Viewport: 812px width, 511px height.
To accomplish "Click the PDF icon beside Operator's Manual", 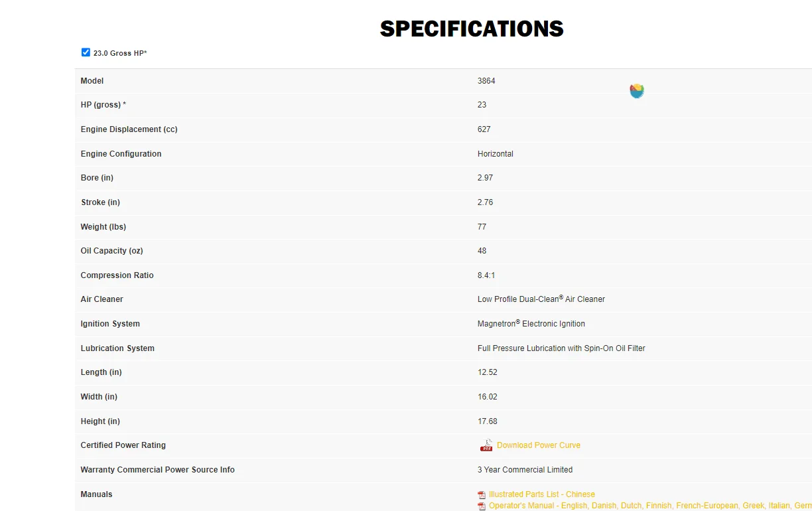I will coord(482,506).
